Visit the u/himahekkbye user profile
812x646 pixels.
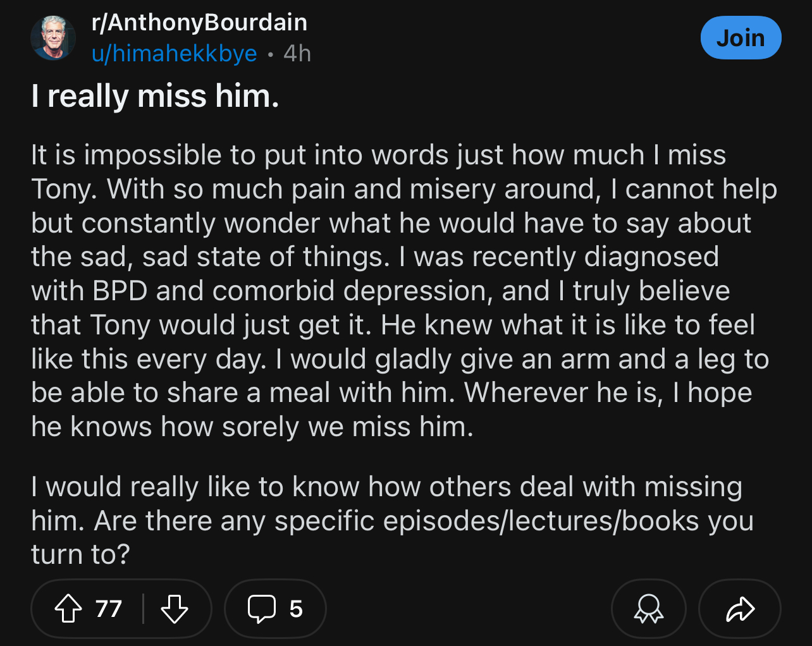174,54
